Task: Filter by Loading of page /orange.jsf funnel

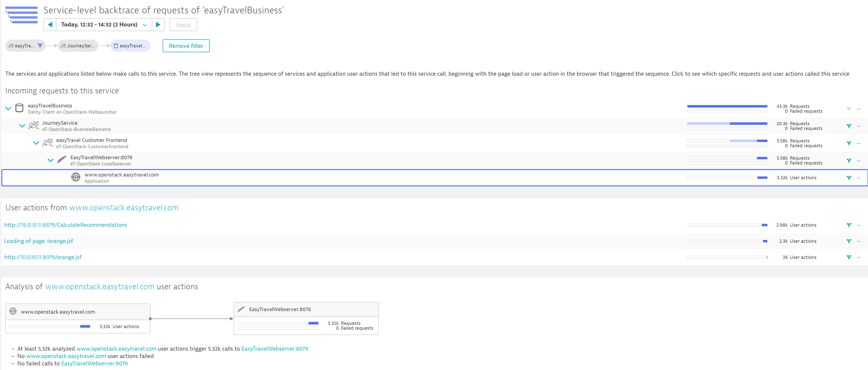Action: point(849,241)
